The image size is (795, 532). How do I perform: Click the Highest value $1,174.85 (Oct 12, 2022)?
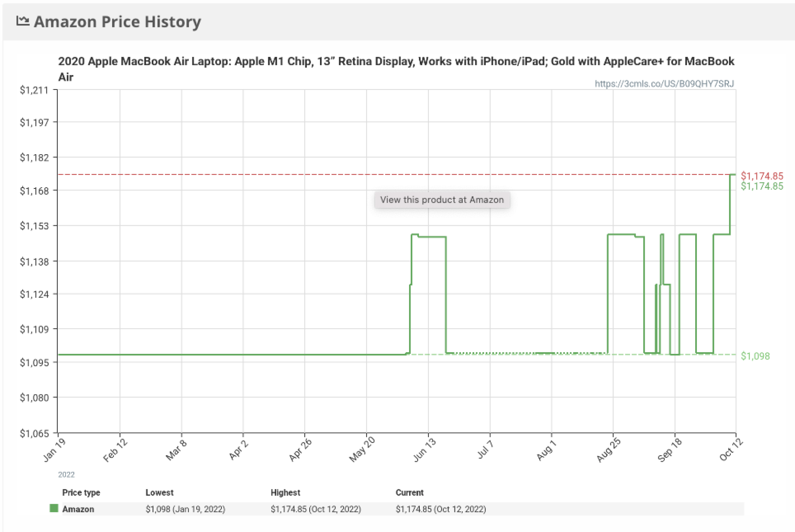(316, 509)
